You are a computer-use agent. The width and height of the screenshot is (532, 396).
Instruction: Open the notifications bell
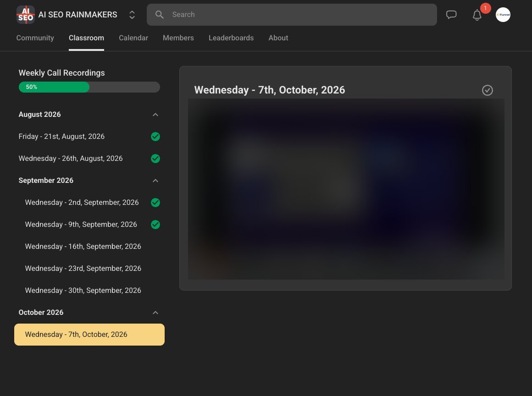click(477, 15)
